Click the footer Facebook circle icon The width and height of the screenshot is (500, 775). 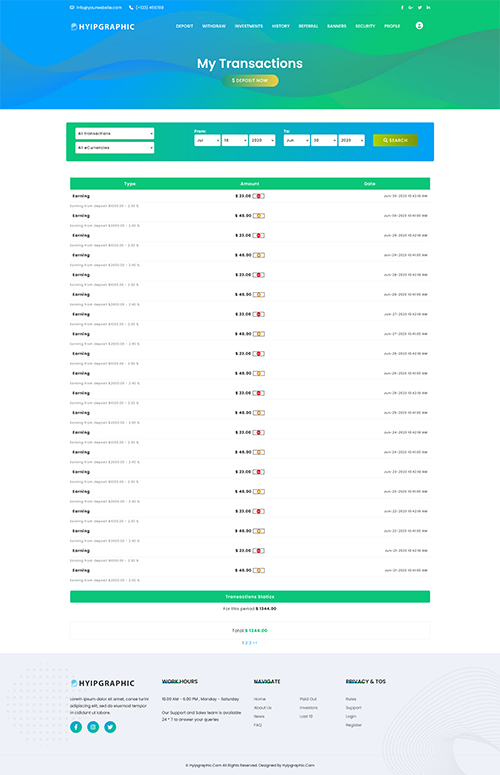[x=76, y=727]
